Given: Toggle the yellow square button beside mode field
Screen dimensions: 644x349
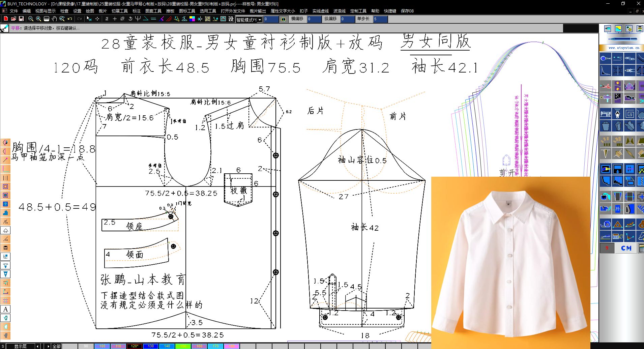Looking at the screenshot, I should pyautogui.click(x=284, y=19).
